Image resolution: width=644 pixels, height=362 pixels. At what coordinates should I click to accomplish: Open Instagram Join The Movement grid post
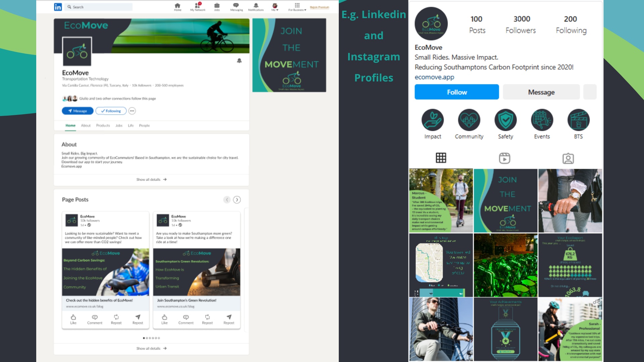[x=505, y=200]
